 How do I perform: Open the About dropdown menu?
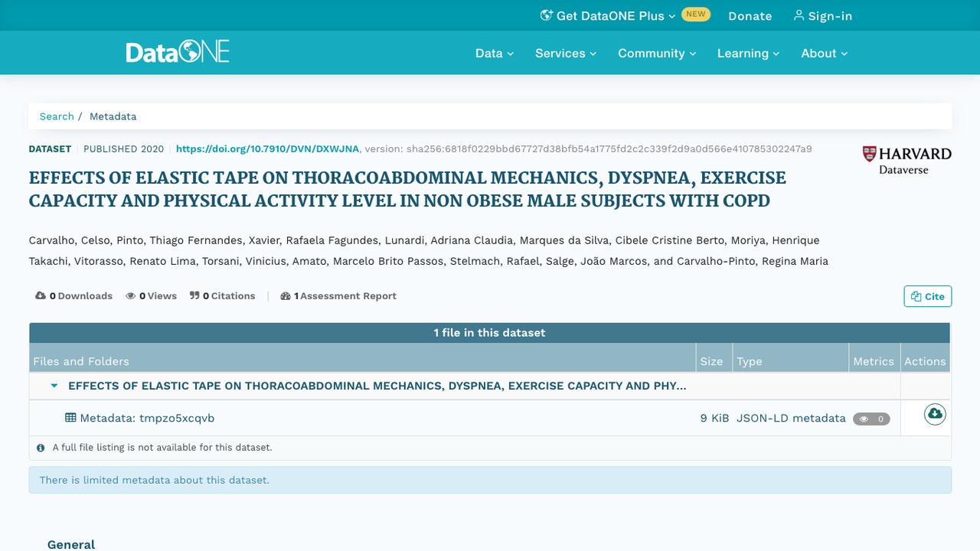pyautogui.click(x=825, y=54)
